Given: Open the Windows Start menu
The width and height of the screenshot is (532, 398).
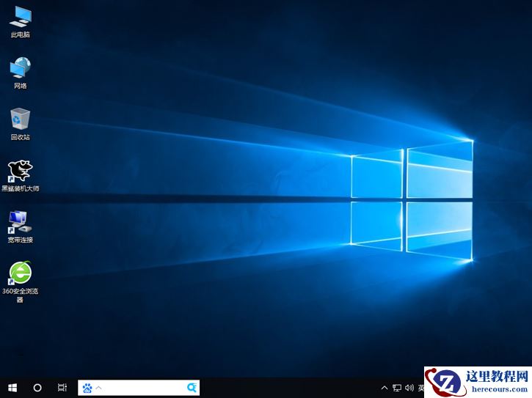Looking at the screenshot, I should tap(12, 388).
